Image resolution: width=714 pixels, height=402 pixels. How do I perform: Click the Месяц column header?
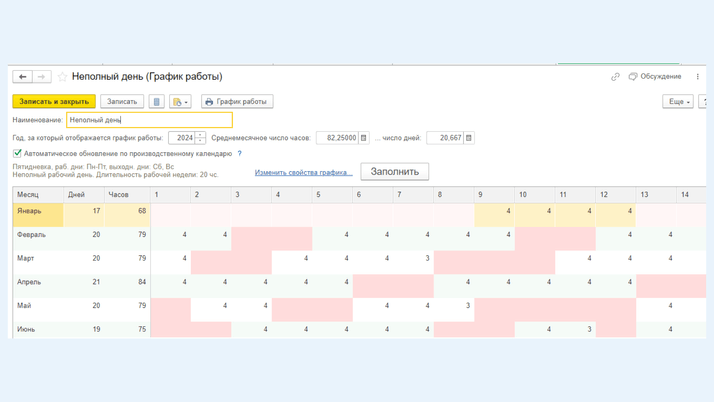click(38, 194)
